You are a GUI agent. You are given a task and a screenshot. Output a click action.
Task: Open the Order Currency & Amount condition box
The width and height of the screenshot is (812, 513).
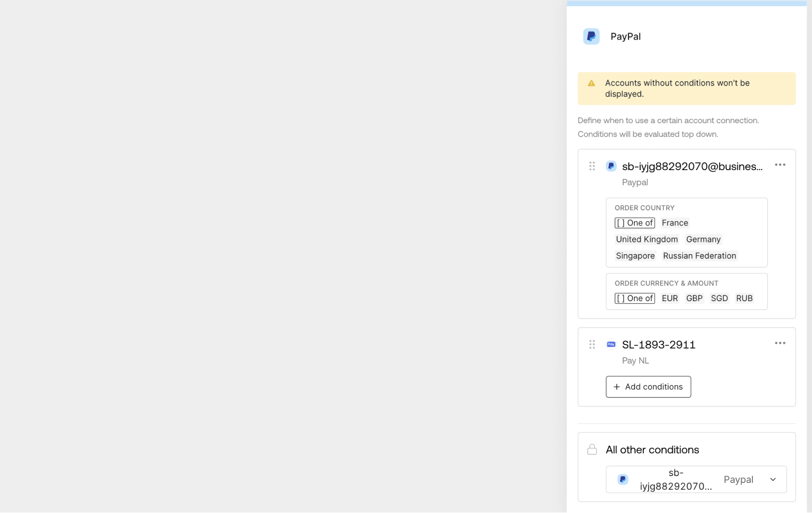coord(686,292)
